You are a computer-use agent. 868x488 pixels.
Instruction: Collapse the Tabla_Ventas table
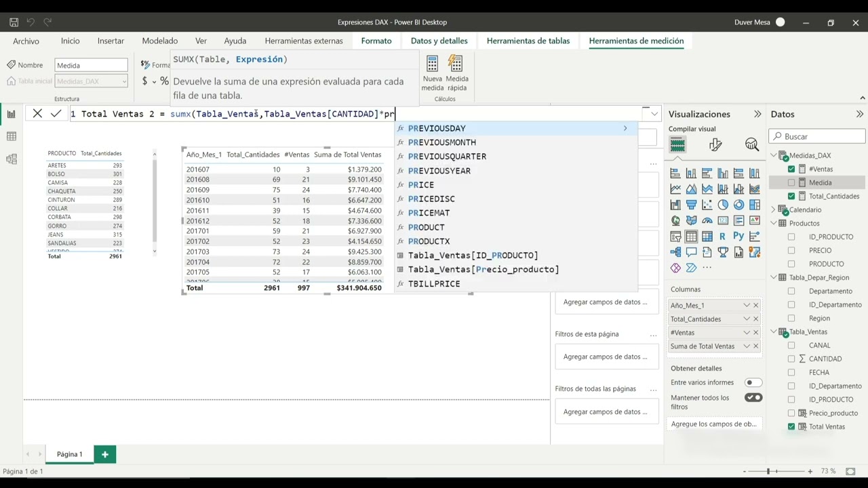[774, 331]
